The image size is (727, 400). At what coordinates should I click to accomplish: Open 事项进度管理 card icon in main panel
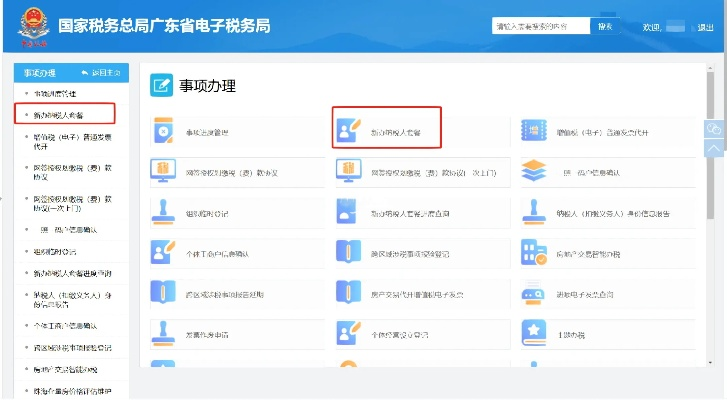163,131
